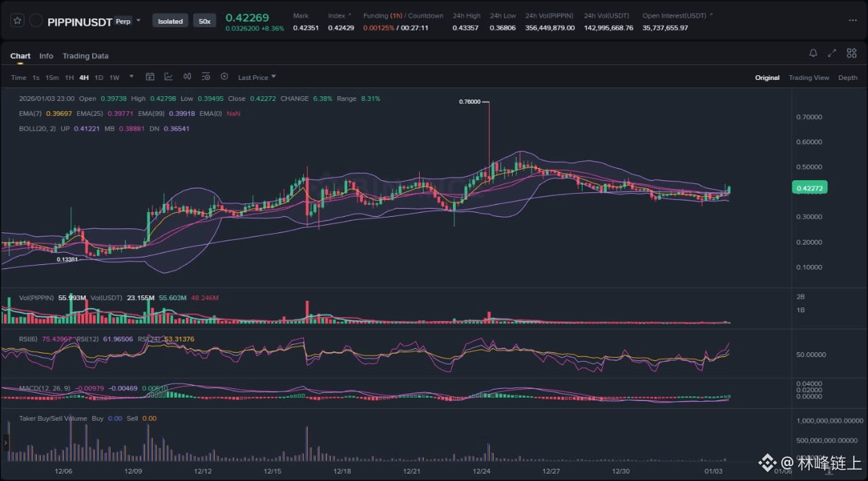
Task: Switch to the Chart tab
Action: (20, 56)
